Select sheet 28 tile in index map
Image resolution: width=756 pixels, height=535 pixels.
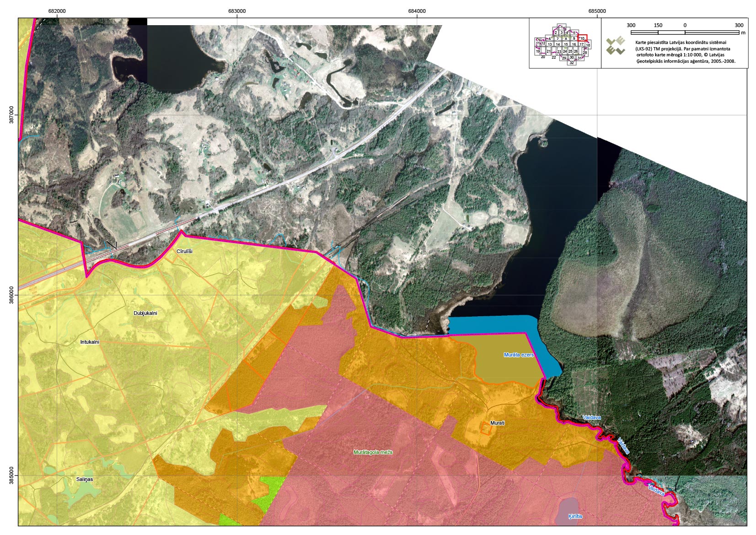click(585, 53)
